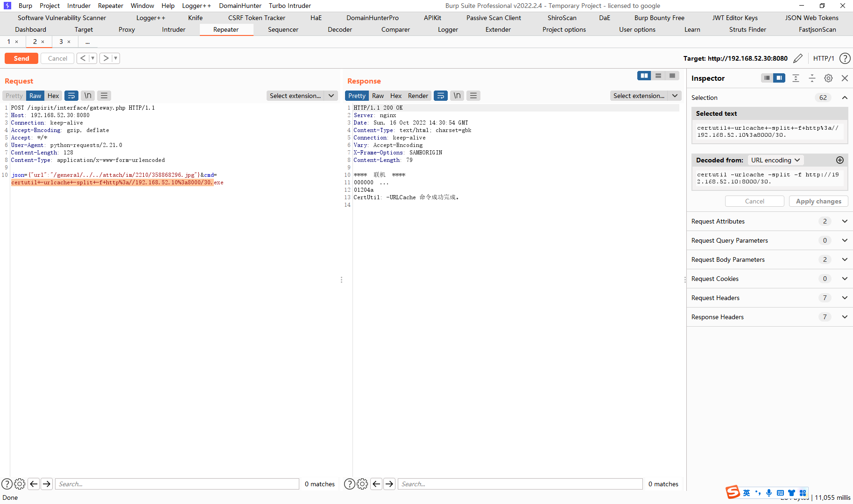Open Request search settings gear
Image resolution: width=853 pixels, height=504 pixels.
point(20,484)
